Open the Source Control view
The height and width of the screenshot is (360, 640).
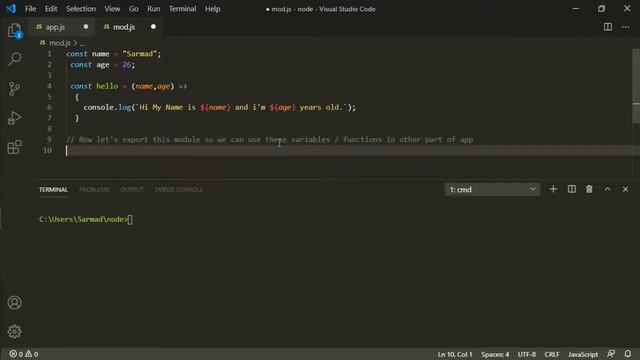pos(14,89)
